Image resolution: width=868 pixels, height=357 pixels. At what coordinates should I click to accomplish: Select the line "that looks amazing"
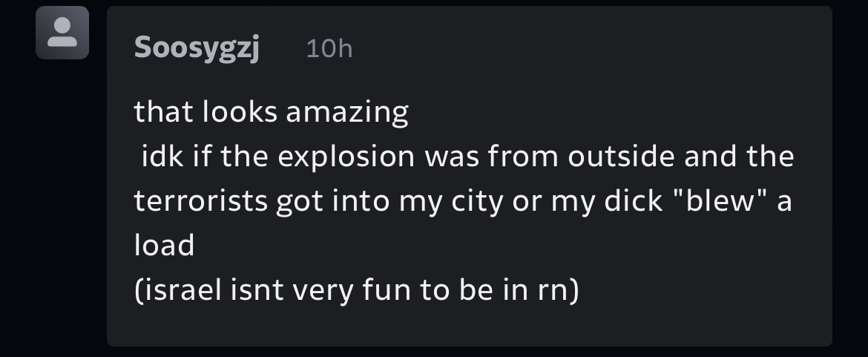coord(272,112)
